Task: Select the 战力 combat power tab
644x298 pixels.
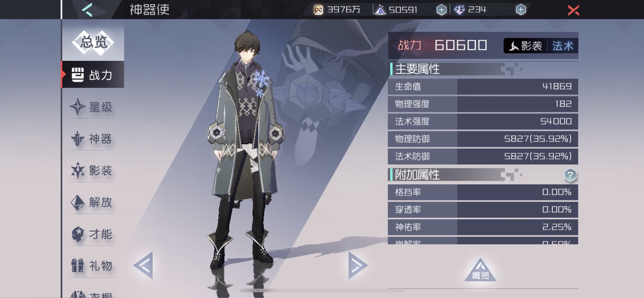Action: point(93,74)
